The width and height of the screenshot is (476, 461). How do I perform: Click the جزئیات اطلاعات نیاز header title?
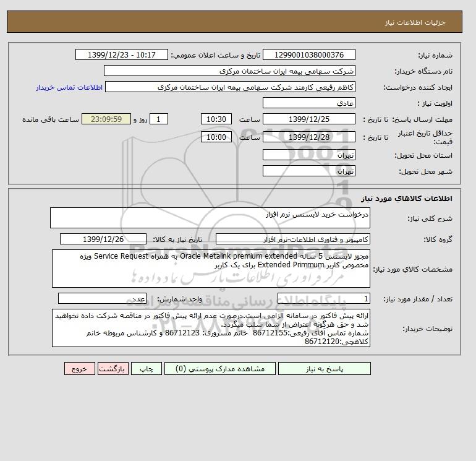click(x=415, y=22)
